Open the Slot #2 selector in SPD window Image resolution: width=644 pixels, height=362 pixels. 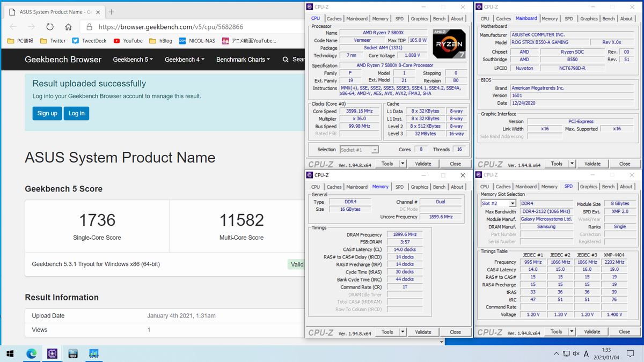point(498,203)
